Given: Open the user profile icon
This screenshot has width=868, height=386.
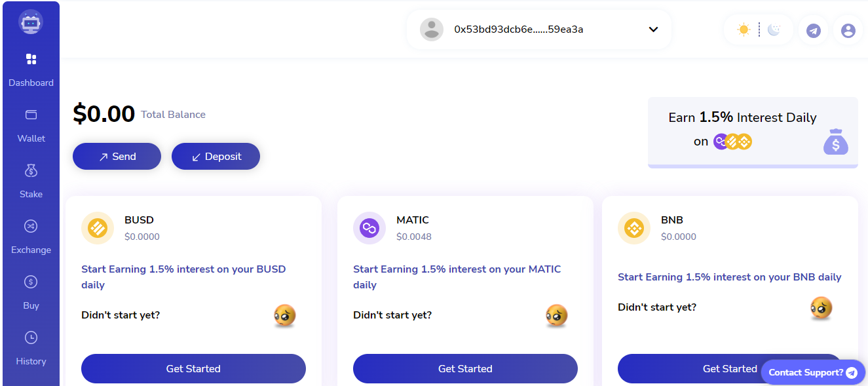Looking at the screenshot, I should (x=848, y=30).
